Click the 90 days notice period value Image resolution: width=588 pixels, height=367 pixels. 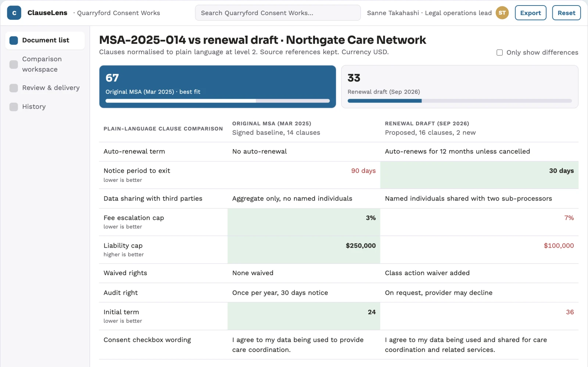coord(363,171)
